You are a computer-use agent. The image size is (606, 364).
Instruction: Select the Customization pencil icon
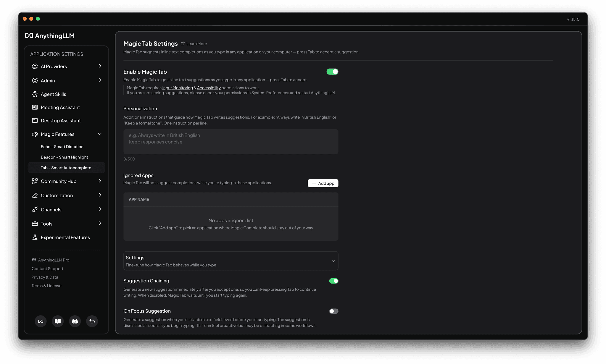pos(35,195)
